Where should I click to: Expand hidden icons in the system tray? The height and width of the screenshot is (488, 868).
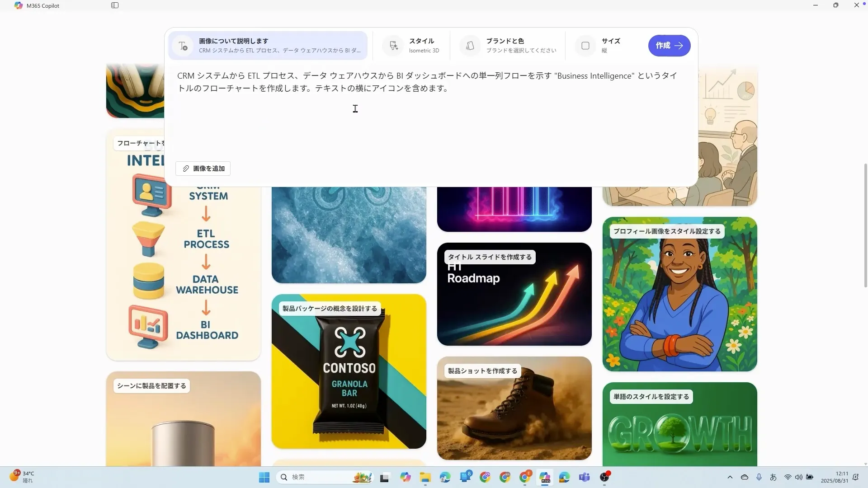pos(730,477)
